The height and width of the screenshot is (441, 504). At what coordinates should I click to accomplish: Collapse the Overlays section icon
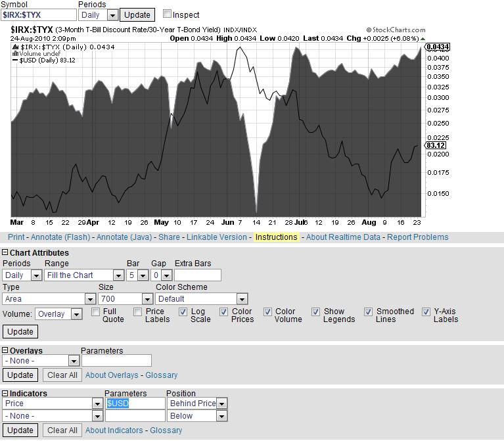(5, 351)
